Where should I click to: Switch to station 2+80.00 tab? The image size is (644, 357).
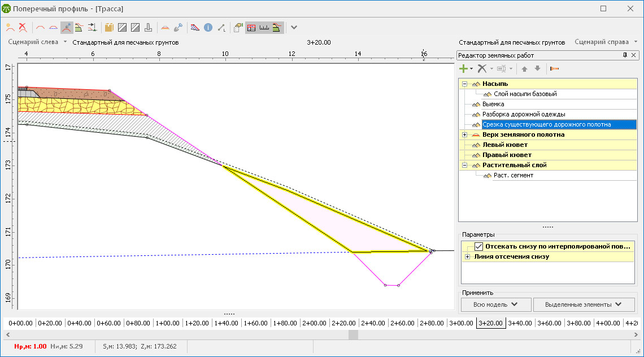pyautogui.click(x=432, y=323)
